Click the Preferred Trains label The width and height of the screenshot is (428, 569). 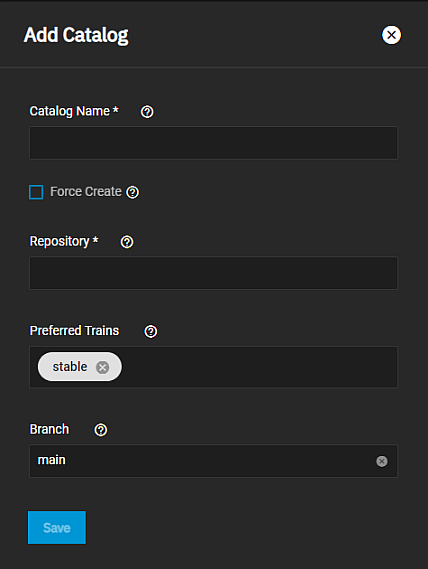click(74, 331)
